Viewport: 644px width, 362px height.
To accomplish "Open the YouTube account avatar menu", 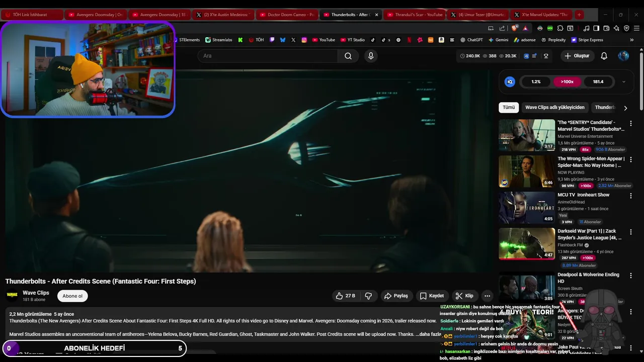I will coord(623,56).
